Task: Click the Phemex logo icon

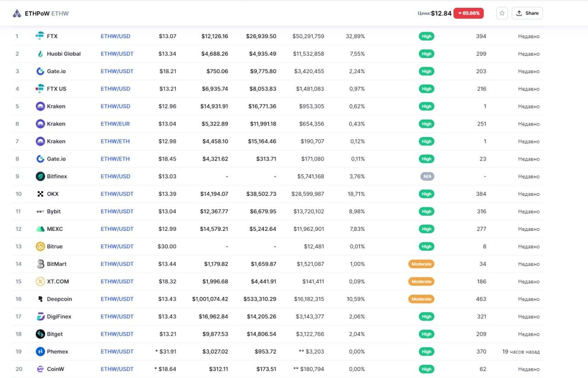Action: pos(40,351)
